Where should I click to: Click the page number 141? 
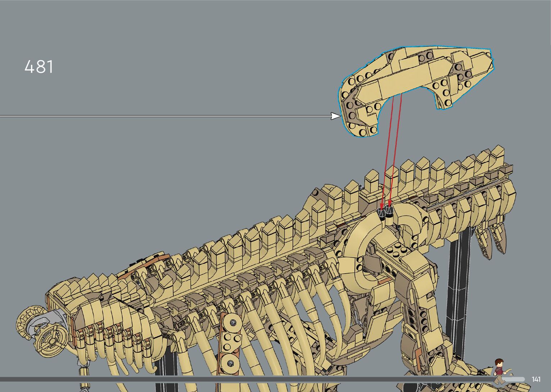point(536,379)
